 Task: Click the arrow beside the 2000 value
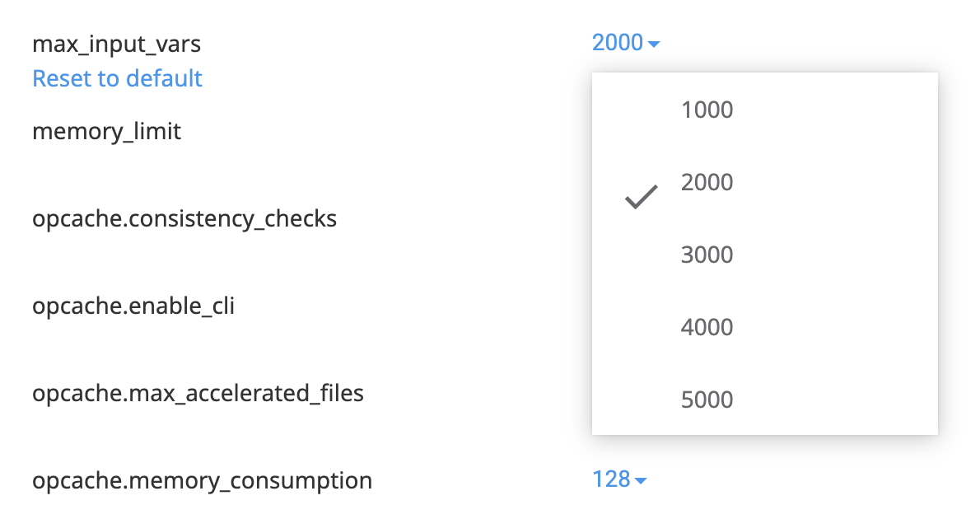(654, 43)
